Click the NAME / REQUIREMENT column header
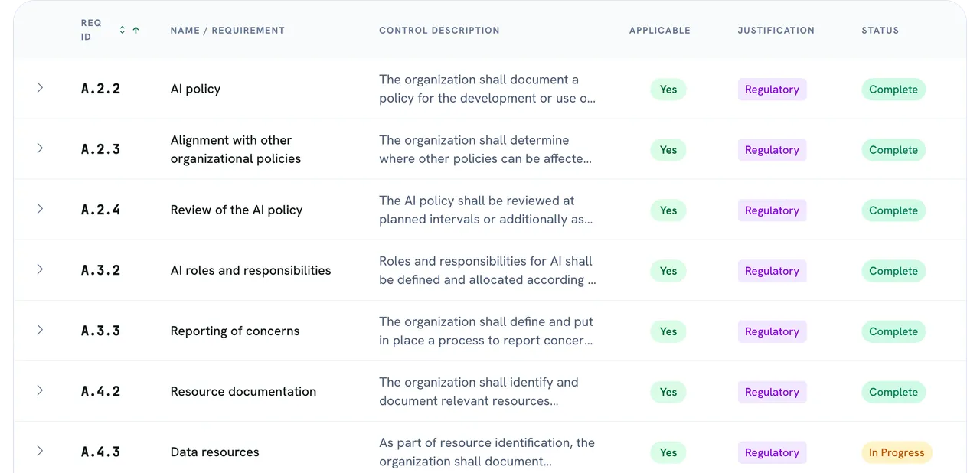Image resolution: width=980 pixels, height=473 pixels. (x=227, y=31)
